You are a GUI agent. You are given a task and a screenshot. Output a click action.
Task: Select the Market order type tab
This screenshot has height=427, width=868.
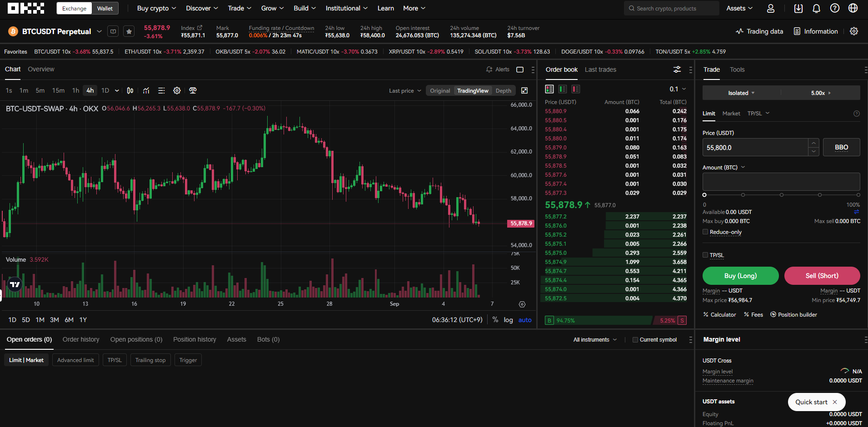[x=731, y=114]
